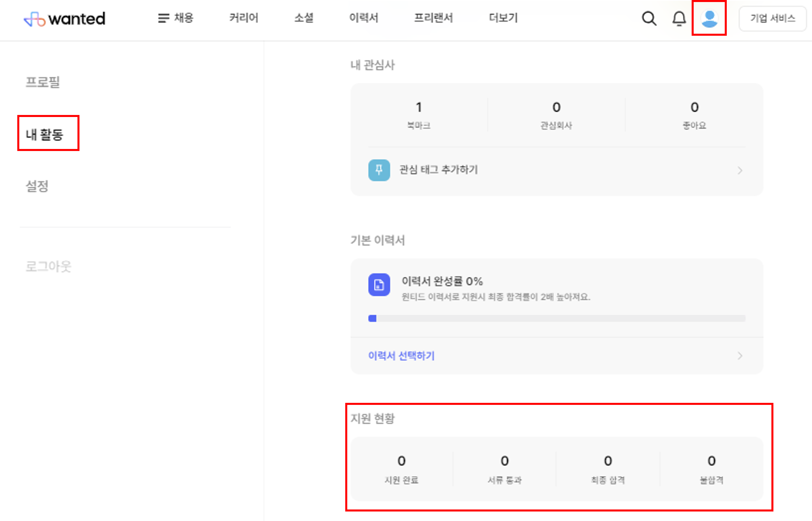Select 프로필 in the sidebar
This screenshot has height=521, width=812.
(x=43, y=82)
